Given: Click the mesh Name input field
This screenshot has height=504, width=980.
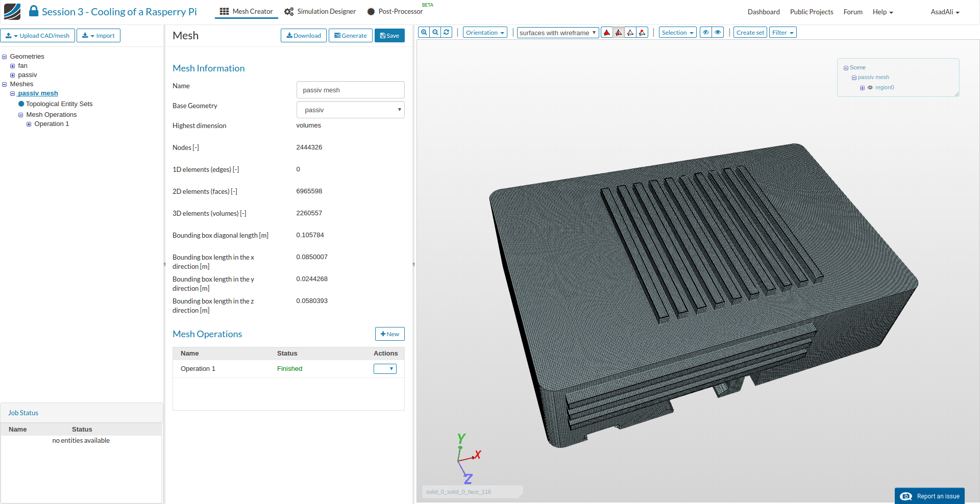Looking at the screenshot, I should pos(350,90).
